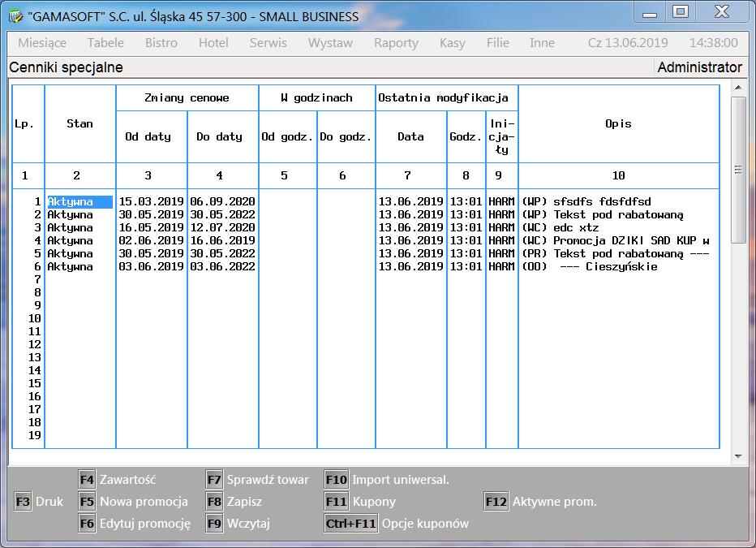Click the Opis column header
Viewport: 756px width, 548px height.
[618, 124]
